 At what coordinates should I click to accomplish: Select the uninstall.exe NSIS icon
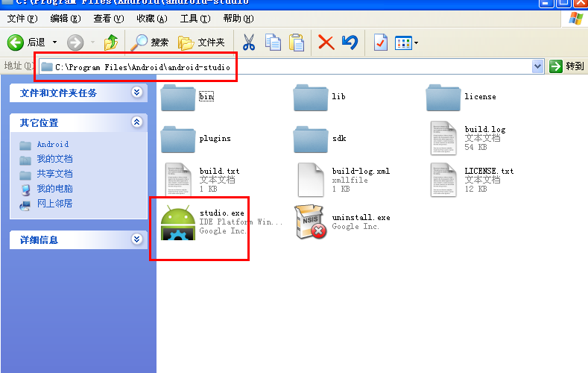(x=310, y=222)
